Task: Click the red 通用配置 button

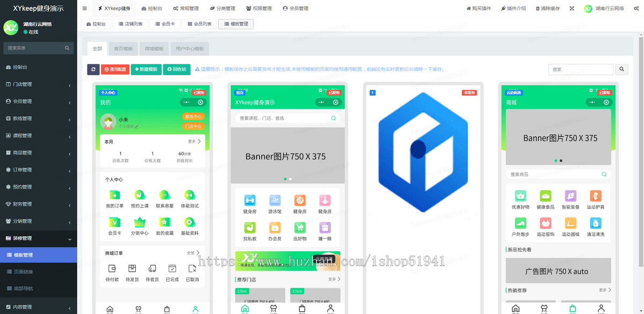Action: pos(115,69)
